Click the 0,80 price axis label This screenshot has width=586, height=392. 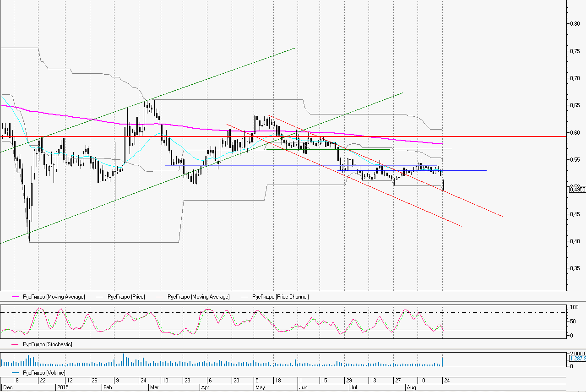point(574,23)
